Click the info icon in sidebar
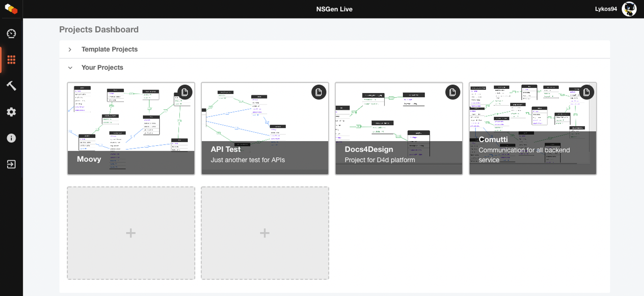 [11, 138]
